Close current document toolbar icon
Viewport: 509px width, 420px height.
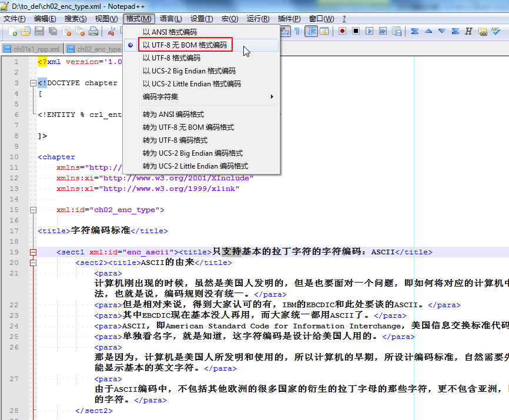click(x=66, y=32)
